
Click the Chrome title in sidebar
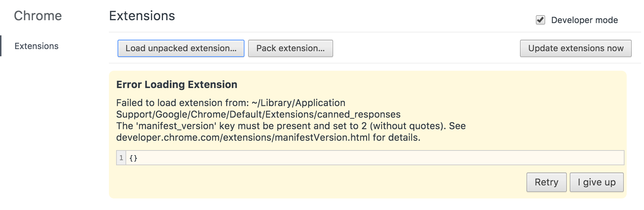click(x=38, y=16)
